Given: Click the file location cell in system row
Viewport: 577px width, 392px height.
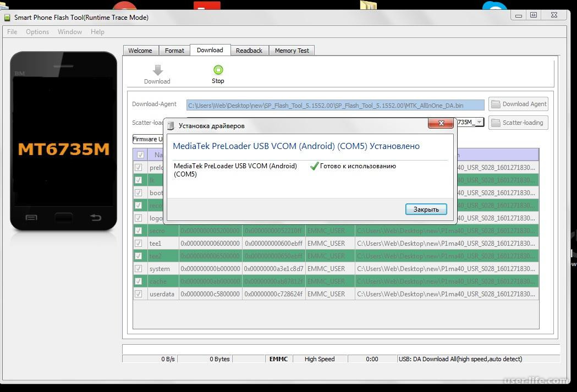Looking at the screenshot, I should (447, 269).
